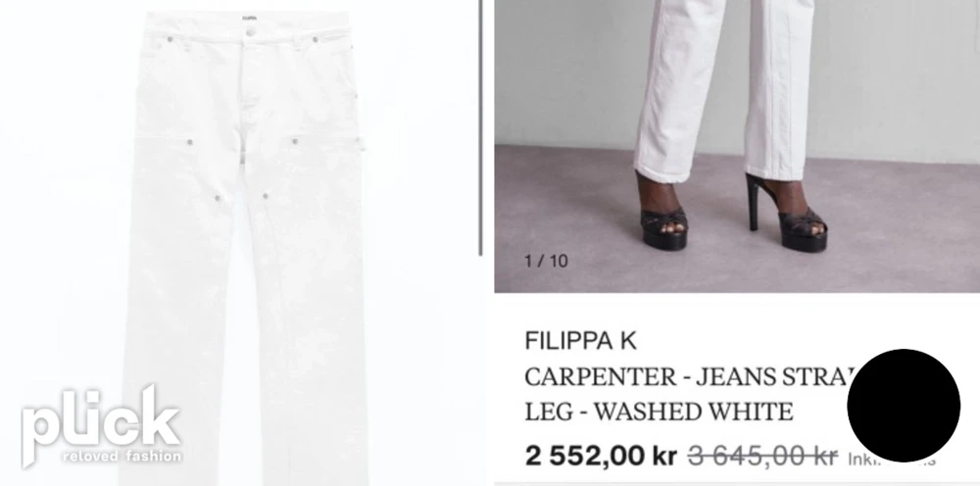
Task: Open the flat-lay white carpenter jeans image
Action: click(246, 247)
